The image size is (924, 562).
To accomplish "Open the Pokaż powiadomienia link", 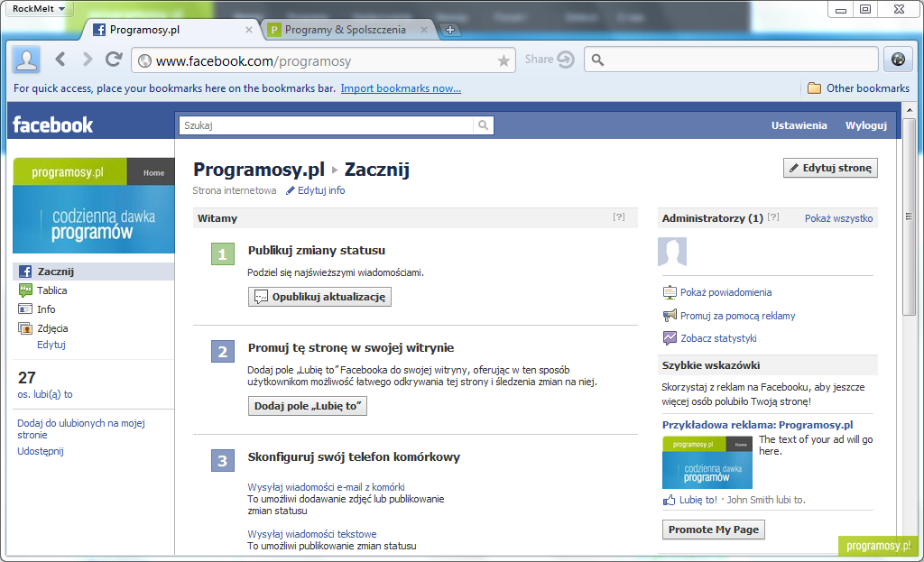I will click(726, 292).
